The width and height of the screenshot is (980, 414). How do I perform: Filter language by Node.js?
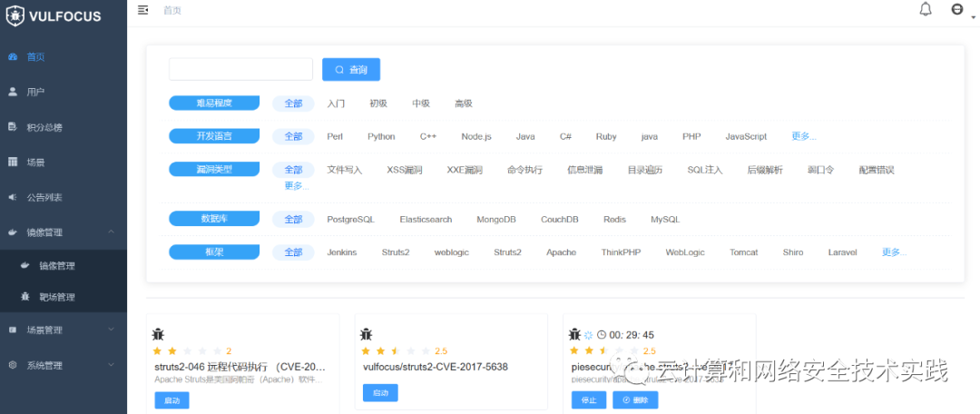click(x=476, y=136)
